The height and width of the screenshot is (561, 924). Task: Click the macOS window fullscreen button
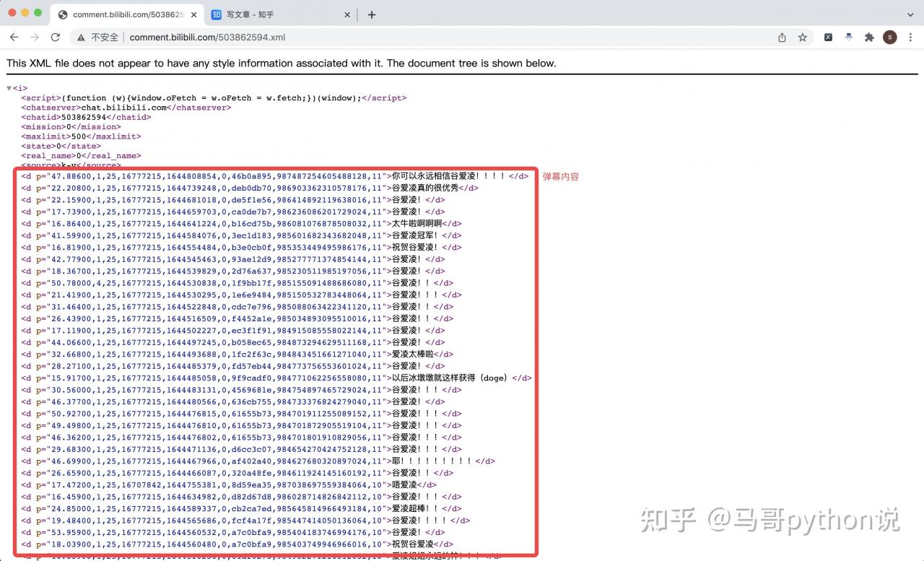click(x=38, y=13)
